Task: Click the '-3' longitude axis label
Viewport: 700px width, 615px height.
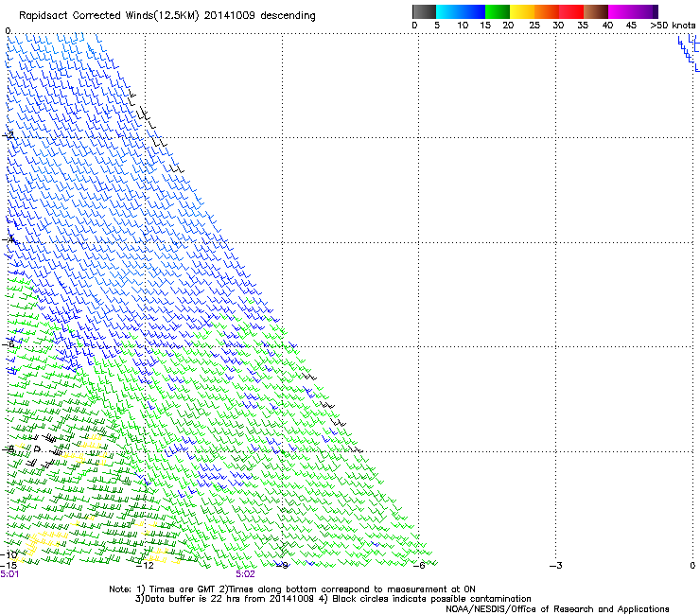Action: (x=555, y=566)
